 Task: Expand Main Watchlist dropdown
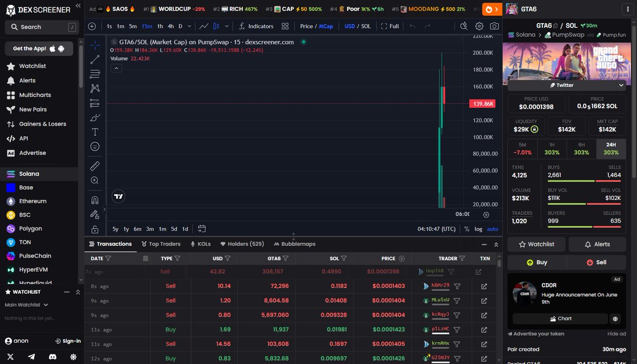click(x=27, y=305)
